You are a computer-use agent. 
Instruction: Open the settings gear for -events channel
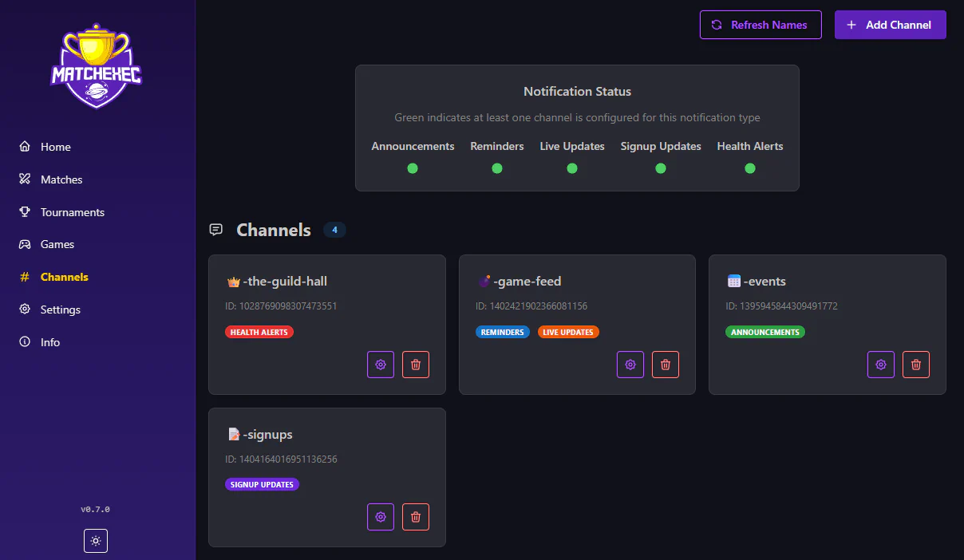[880, 365]
